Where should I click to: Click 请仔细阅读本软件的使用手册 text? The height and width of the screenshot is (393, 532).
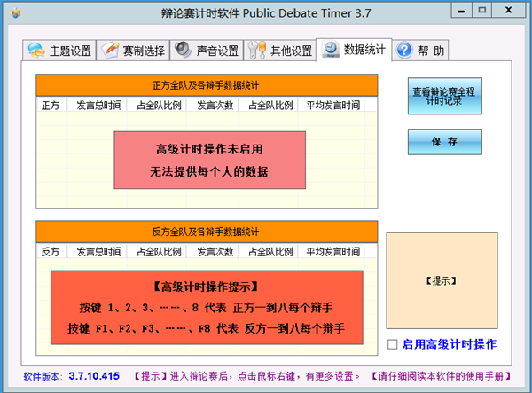pos(441,376)
